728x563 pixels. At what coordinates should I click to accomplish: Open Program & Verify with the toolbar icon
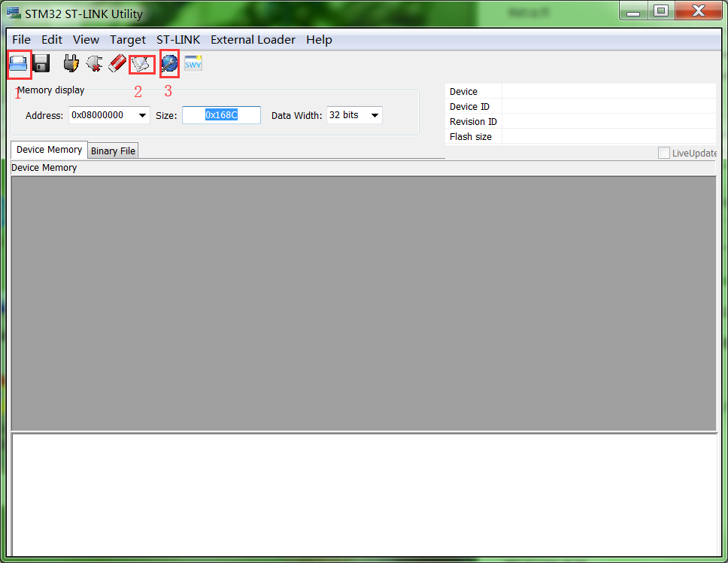[x=141, y=63]
